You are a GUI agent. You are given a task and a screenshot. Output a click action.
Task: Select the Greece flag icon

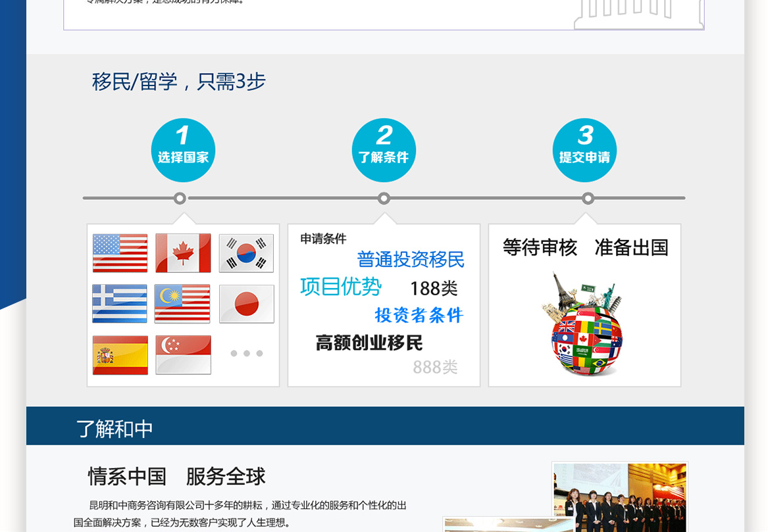point(120,304)
